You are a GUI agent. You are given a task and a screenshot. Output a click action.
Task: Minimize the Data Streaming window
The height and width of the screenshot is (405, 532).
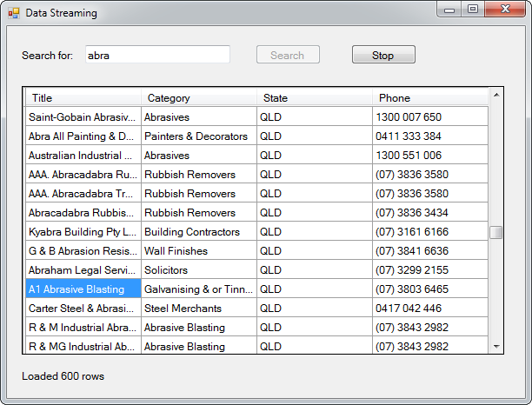[x=449, y=10]
